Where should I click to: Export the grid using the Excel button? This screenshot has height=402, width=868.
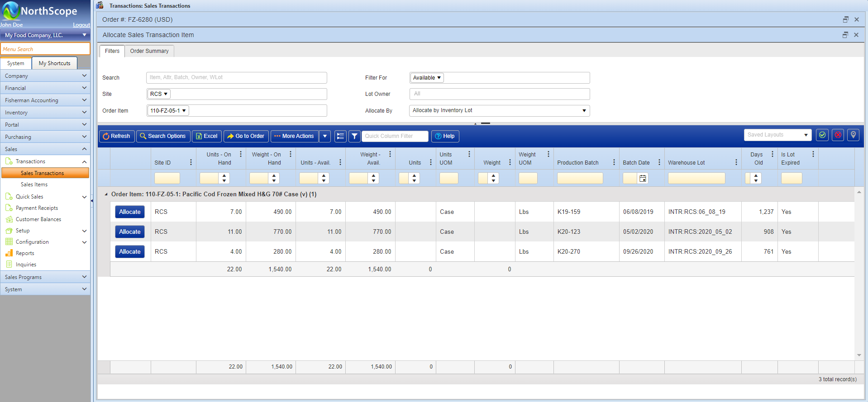206,136
